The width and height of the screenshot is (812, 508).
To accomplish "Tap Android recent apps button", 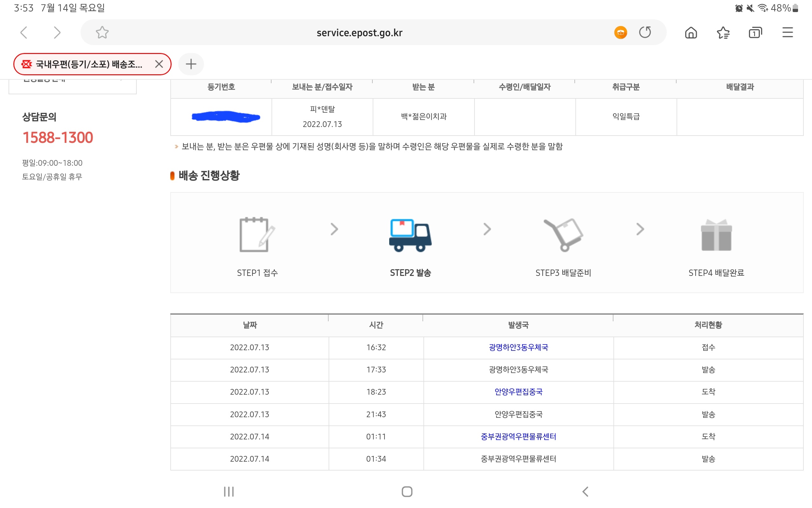I will click(229, 491).
